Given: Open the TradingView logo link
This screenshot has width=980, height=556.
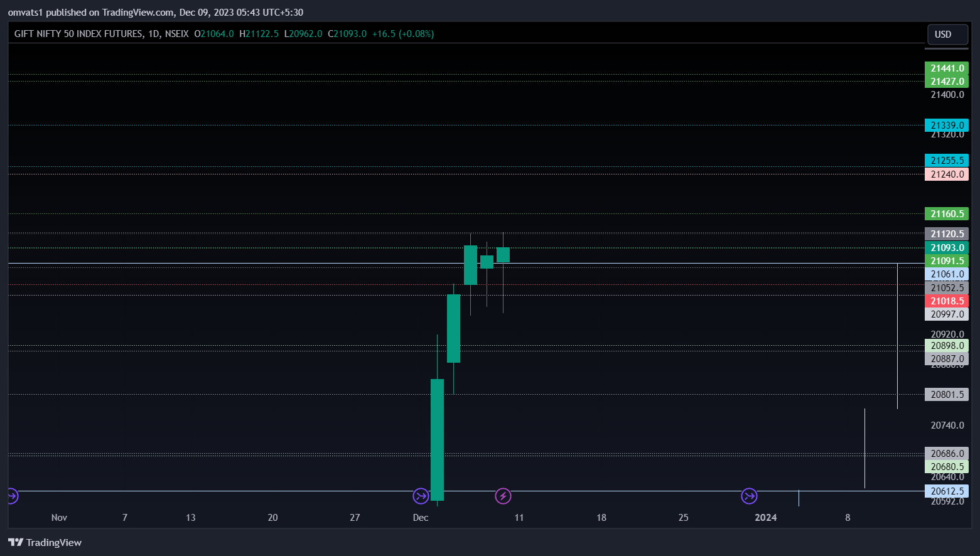Looking at the screenshot, I should [45, 542].
